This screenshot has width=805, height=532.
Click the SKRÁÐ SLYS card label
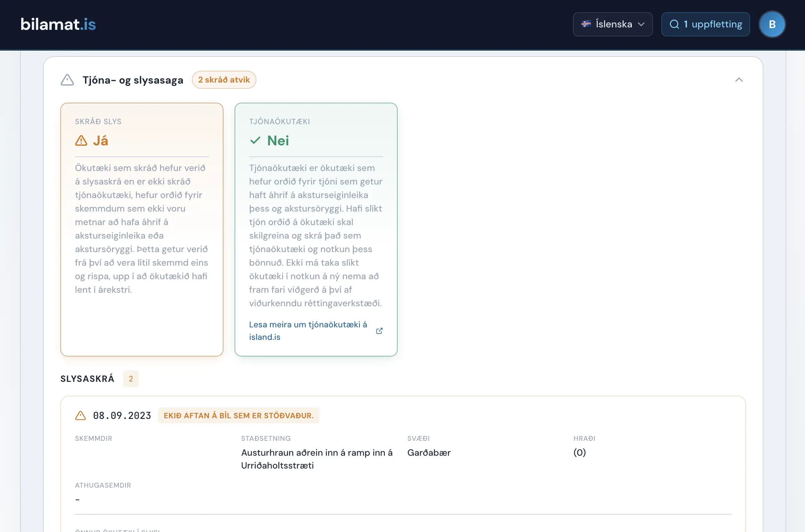pos(98,122)
